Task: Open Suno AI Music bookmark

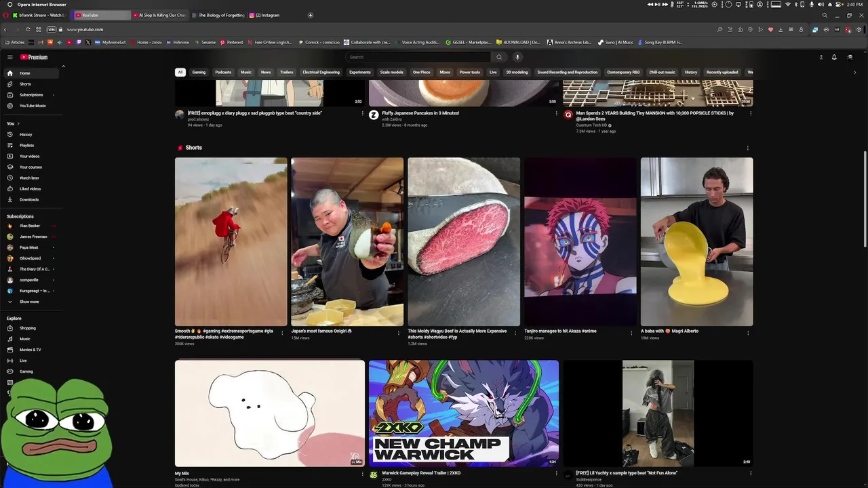Action: pyautogui.click(x=616, y=42)
